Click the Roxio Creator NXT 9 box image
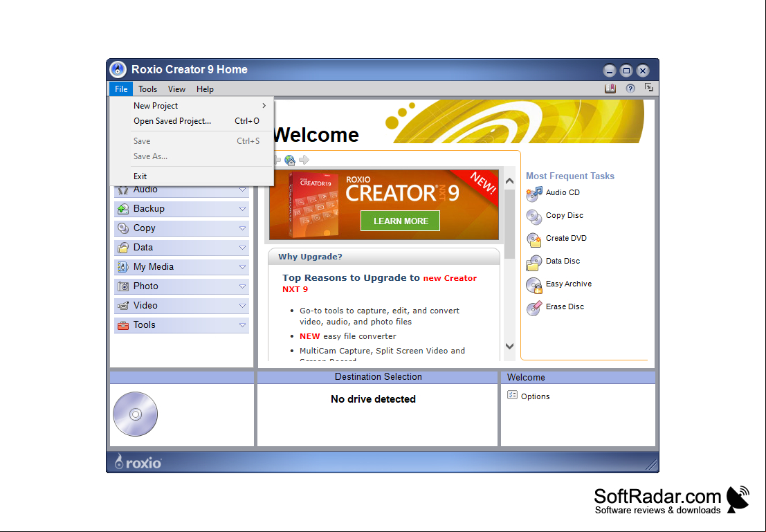This screenshot has width=766, height=532. (x=313, y=205)
